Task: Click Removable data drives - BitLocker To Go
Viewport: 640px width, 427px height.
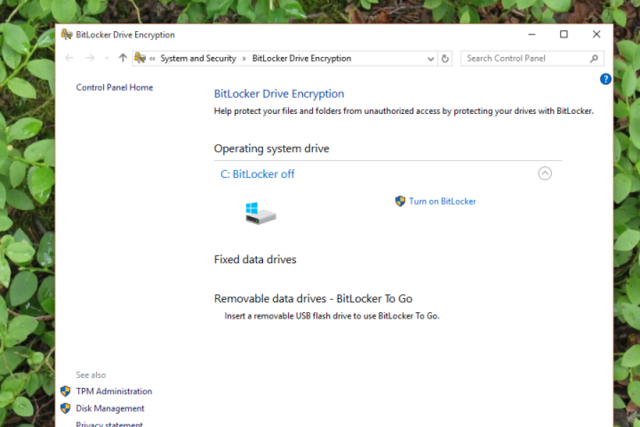Action: (313, 299)
